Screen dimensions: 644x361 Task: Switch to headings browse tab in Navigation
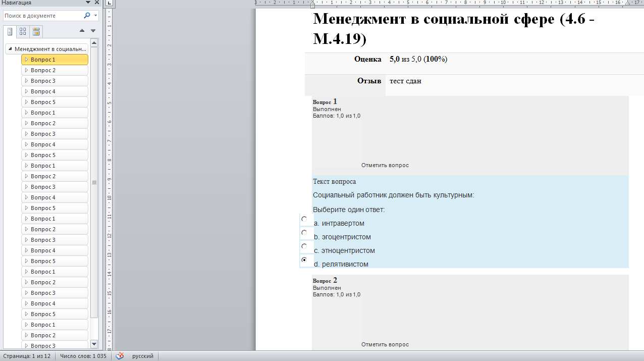[10, 32]
